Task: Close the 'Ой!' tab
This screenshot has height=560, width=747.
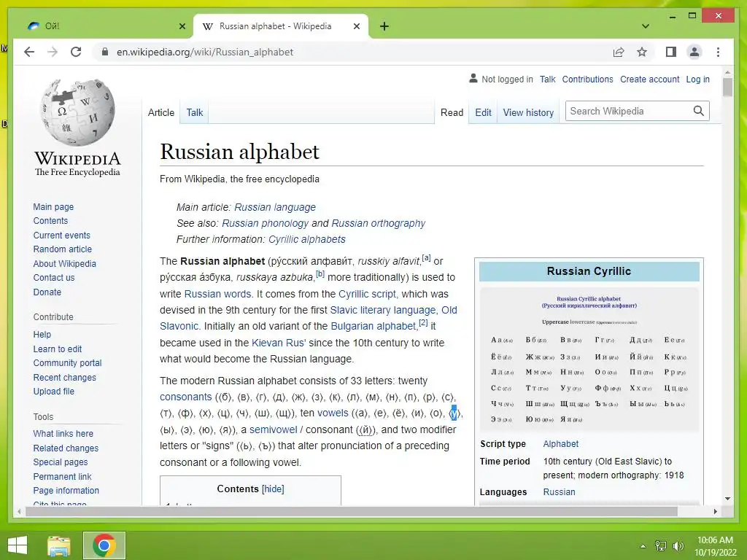Action: pyautogui.click(x=182, y=26)
